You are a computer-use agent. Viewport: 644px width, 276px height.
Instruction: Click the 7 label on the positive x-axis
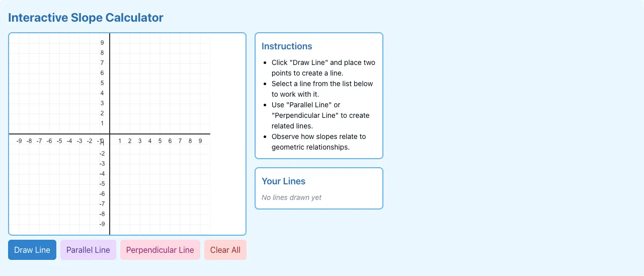180,141
